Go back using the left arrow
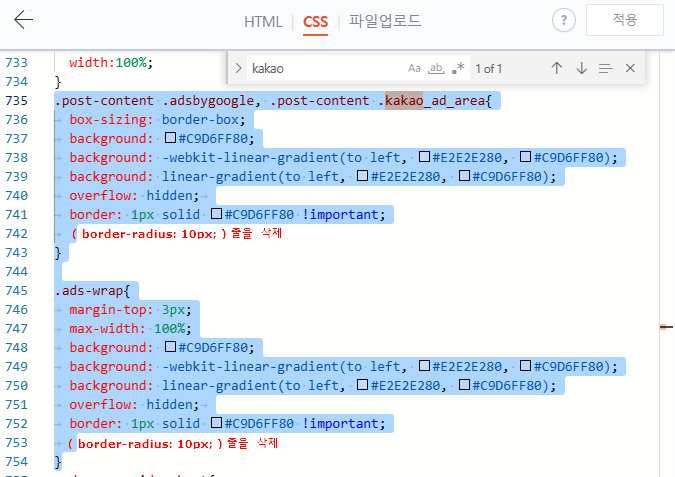The image size is (675, 477). (x=23, y=20)
